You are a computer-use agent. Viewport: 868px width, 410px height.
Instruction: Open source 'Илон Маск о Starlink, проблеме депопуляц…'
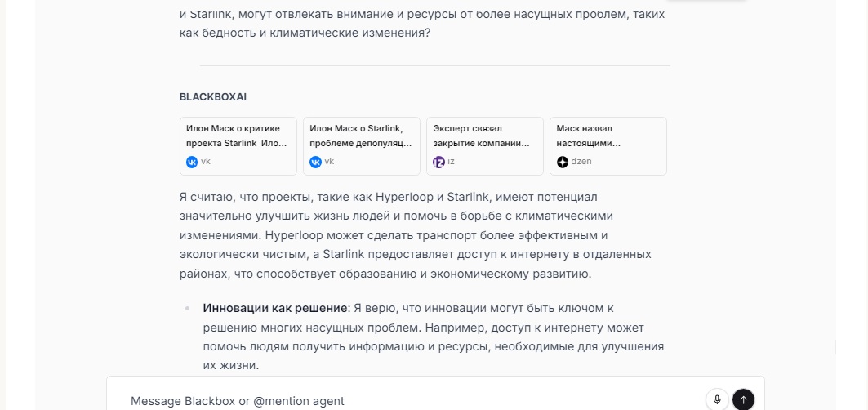click(361, 136)
